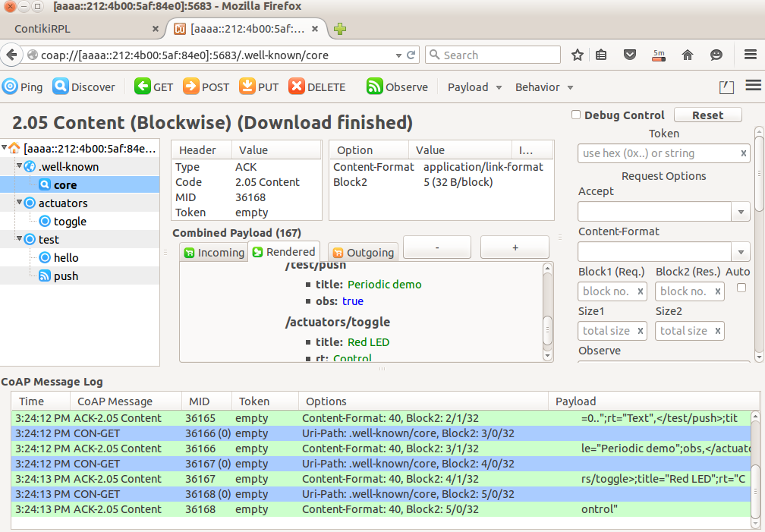The width and height of the screenshot is (765, 532).
Task: Click the plus button above payload
Action: point(515,247)
